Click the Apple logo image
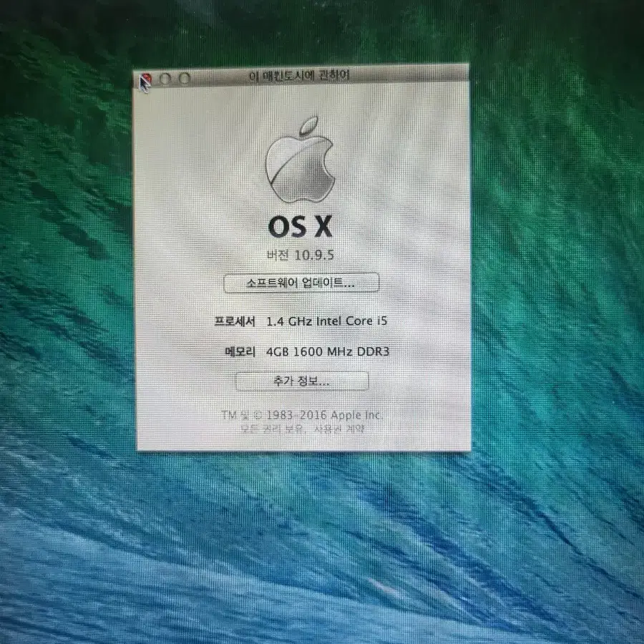The height and width of the screenshot is (644, 644). point(300,160)
